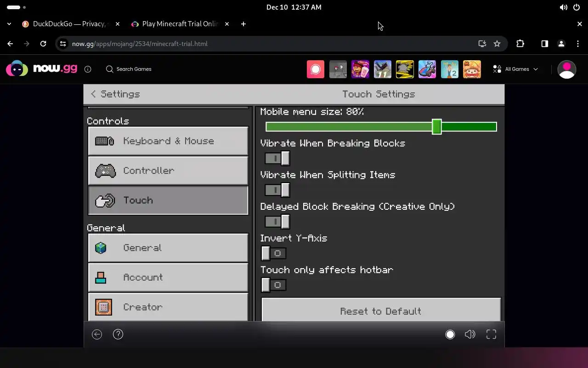The image size is (588, 368).
Task: Open Account settings
Action: click(168, 277)
